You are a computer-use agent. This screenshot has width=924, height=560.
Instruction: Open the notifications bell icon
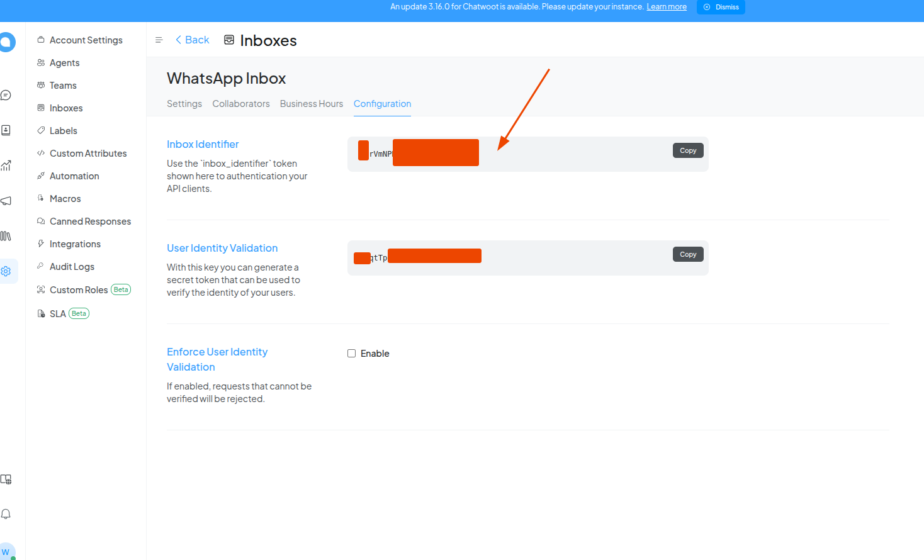6,514
